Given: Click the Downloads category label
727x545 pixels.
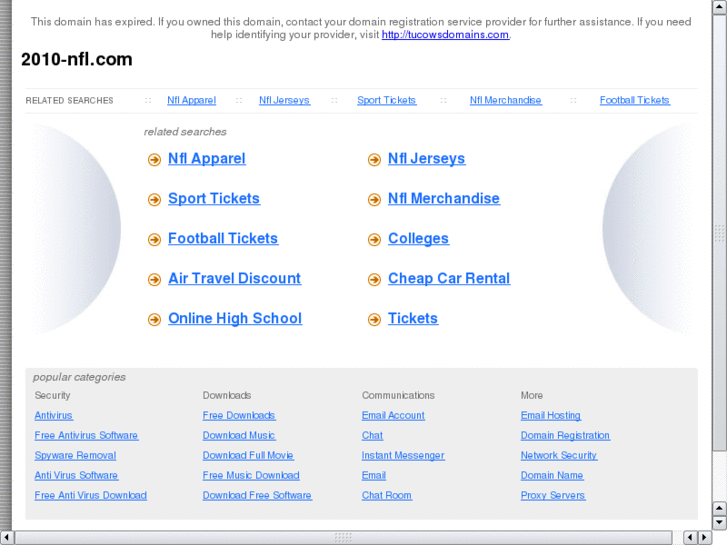Looking at the screenshot, I should (x=227, y=396).
